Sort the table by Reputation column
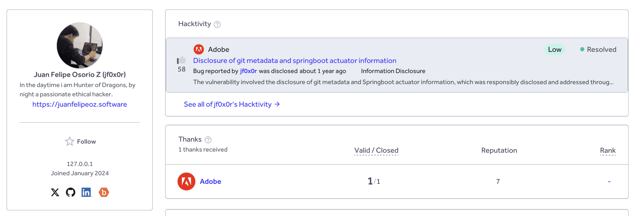 point(499,150)
